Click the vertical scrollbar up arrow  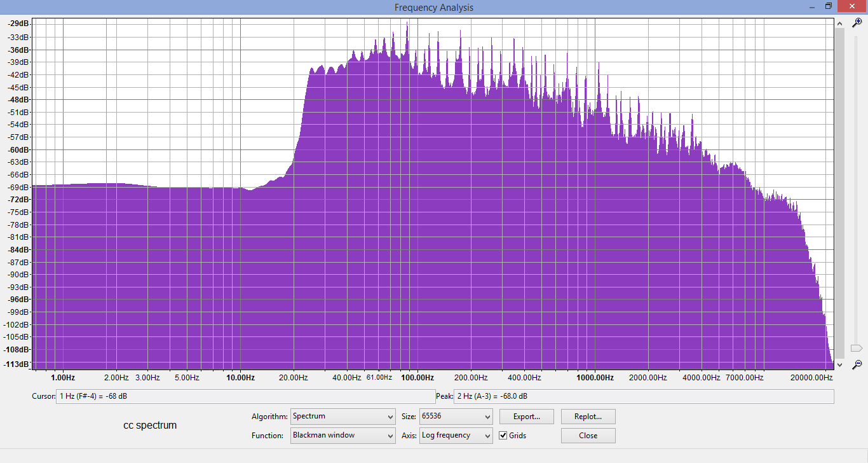[x=839, y=24]
